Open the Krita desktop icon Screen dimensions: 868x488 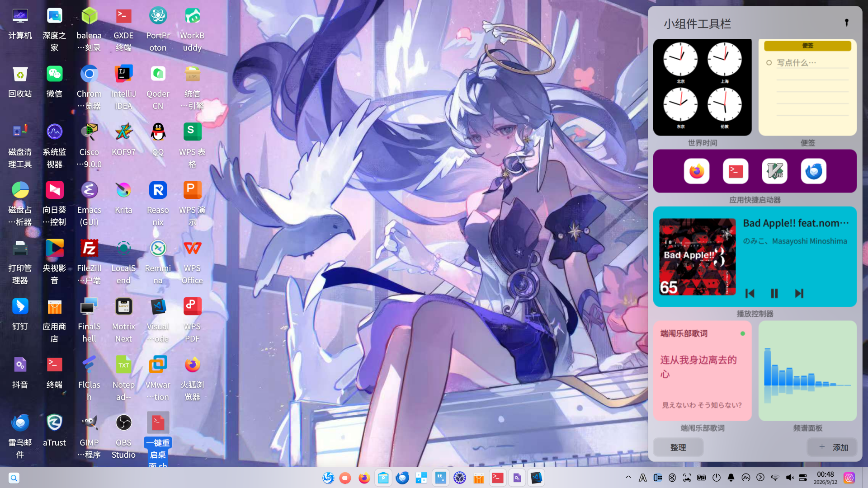click(123, 190)
